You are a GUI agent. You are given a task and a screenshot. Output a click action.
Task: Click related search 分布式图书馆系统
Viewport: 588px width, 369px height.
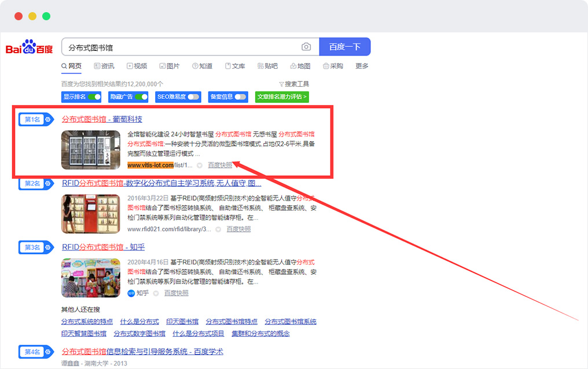291,322
